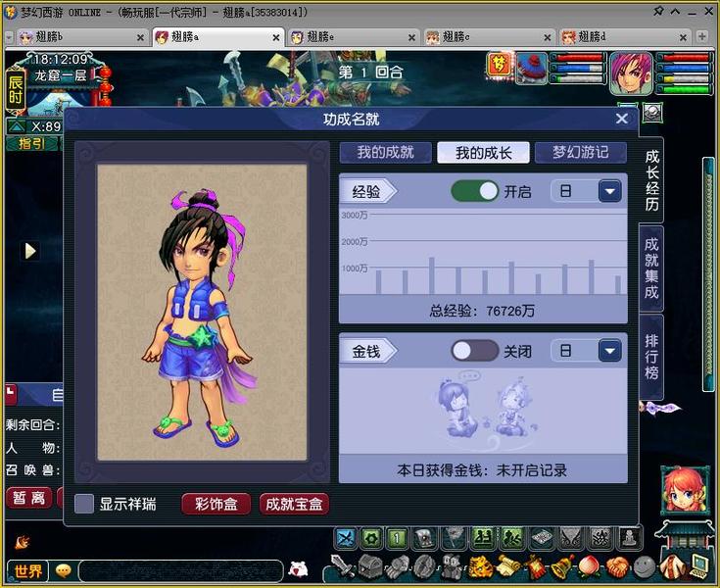
Task: Add a new window tab with plus button
Action: (702, 36)
